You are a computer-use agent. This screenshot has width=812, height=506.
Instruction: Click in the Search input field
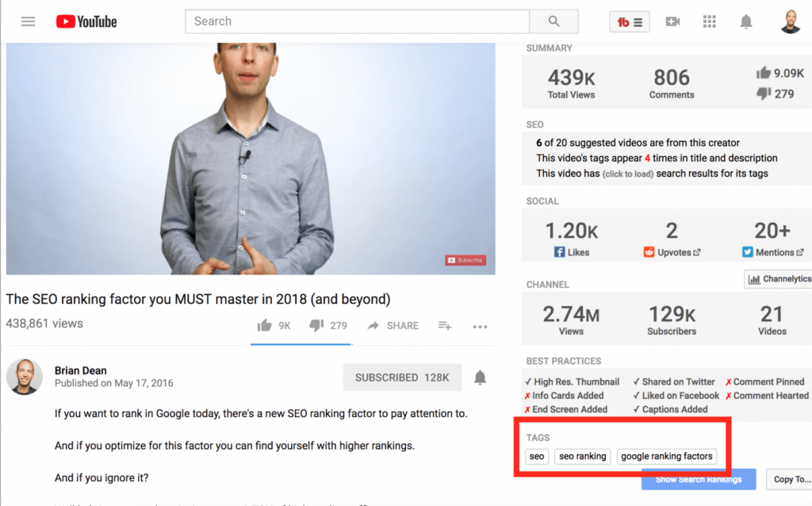coord(357,21)
